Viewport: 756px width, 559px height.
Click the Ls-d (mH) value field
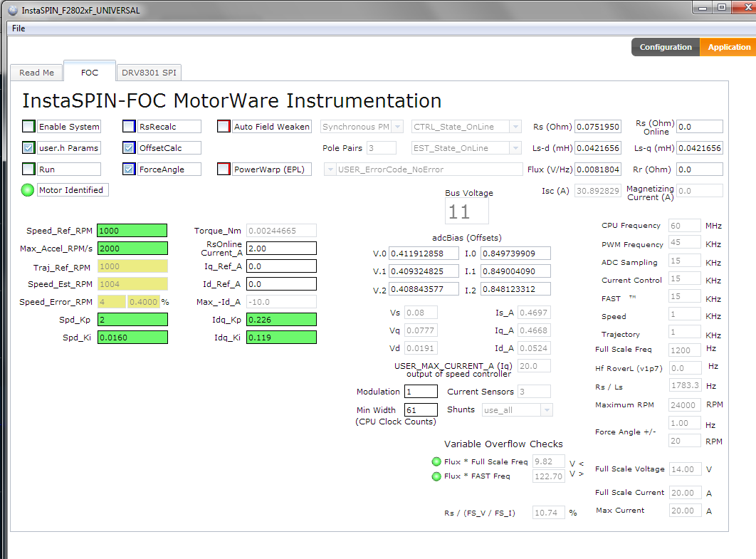click(x=598, y=148)
